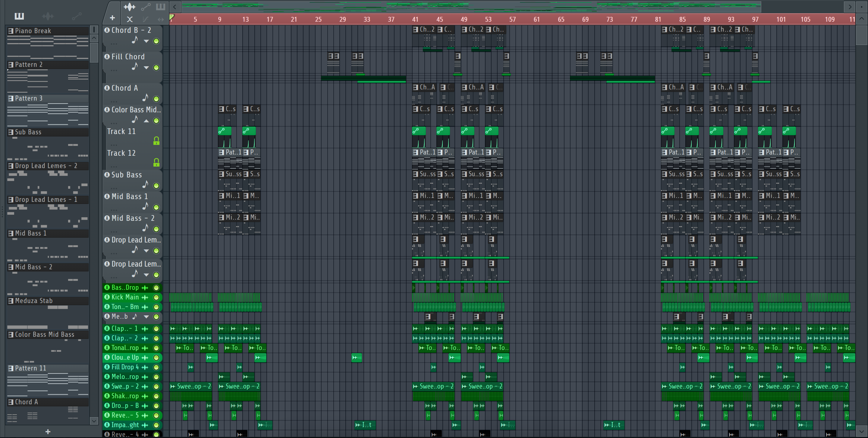Switch picker to automation clips icon
This screenshot has height=438, width=868.
pos(77,16)
